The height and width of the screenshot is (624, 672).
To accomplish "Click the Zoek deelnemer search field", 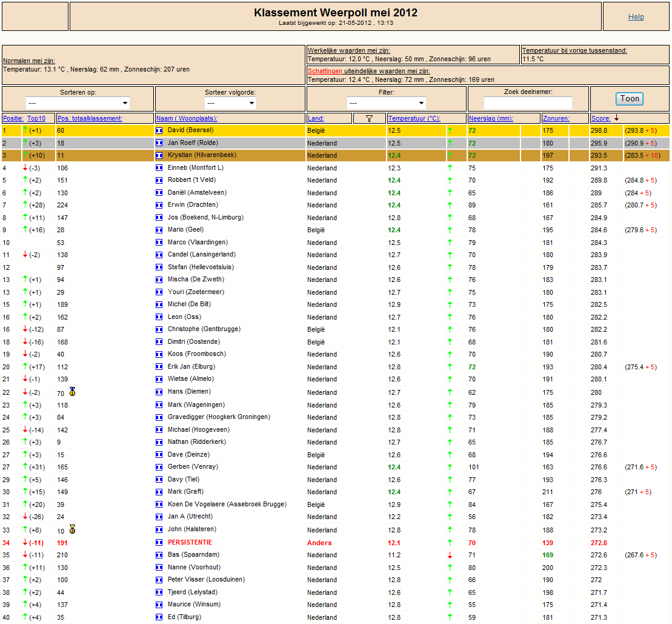I will (528, 103).
